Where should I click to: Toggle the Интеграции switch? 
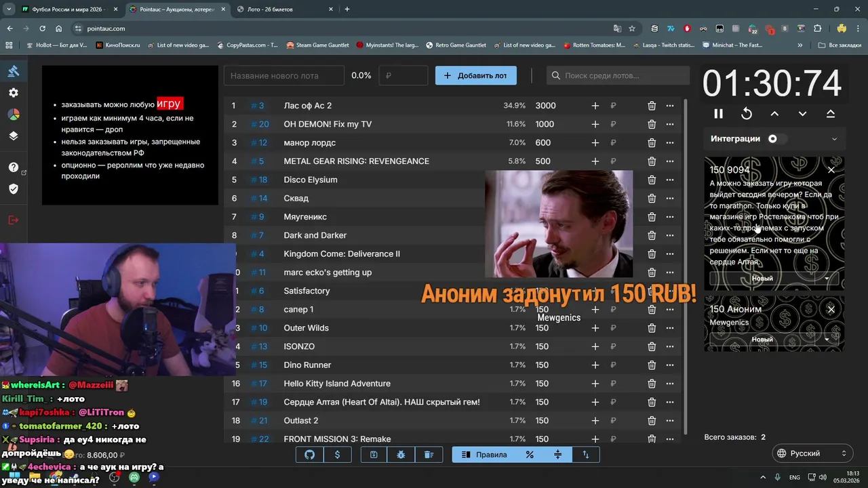coord(776,139)
